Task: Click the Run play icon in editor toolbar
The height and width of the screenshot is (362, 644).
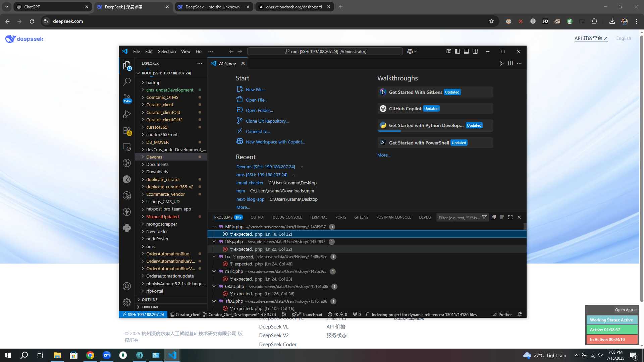Action: click(x=501, y=63)
